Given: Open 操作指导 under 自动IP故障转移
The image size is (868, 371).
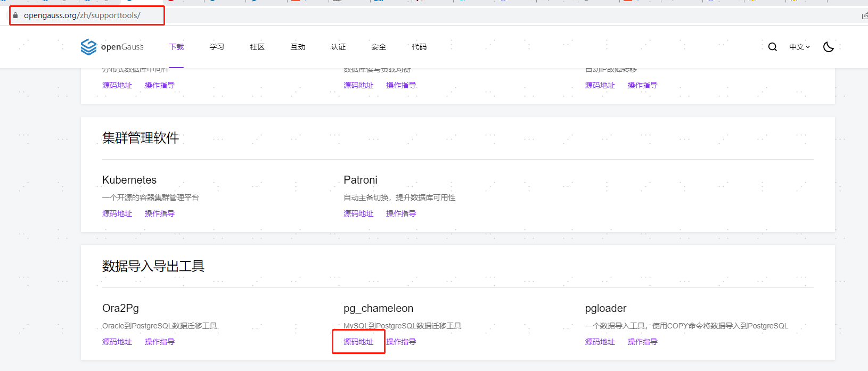Looking at the screenshot, I should tap(643, 85).
